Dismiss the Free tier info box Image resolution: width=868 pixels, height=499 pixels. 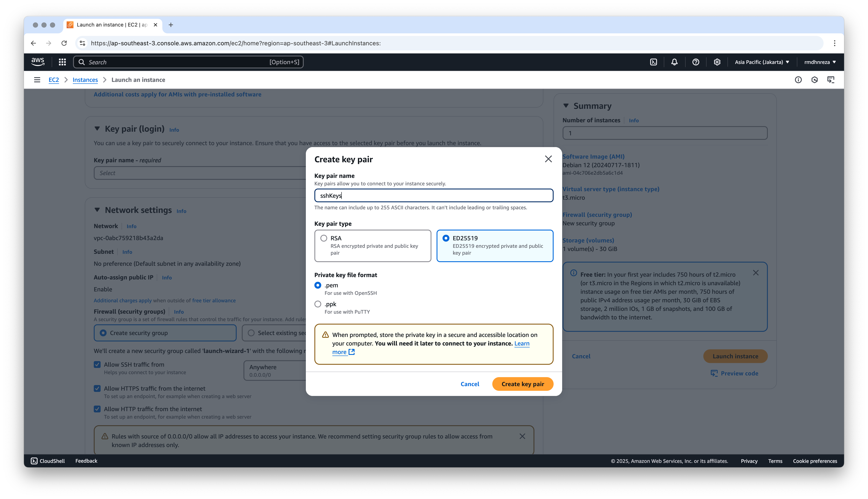(x=756, y=273)
